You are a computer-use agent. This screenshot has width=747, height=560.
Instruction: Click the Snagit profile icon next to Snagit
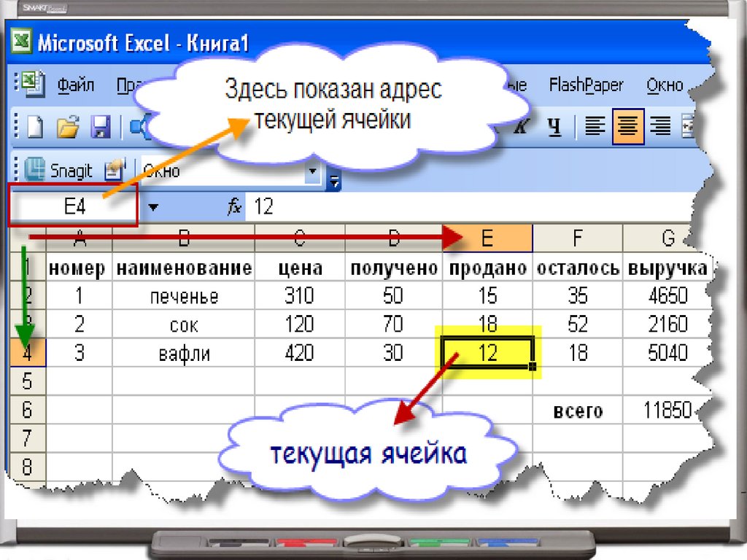tap(115, 169)
